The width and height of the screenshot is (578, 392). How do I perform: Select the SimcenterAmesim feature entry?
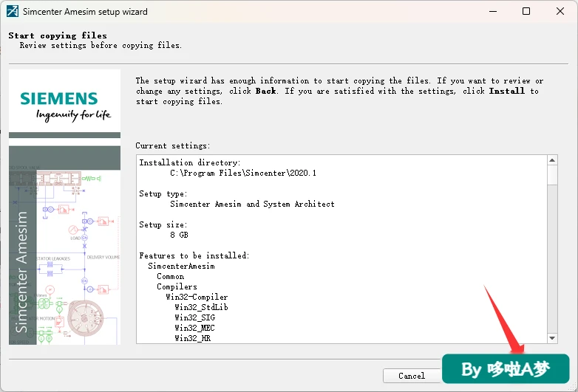(x=181, y=266)
